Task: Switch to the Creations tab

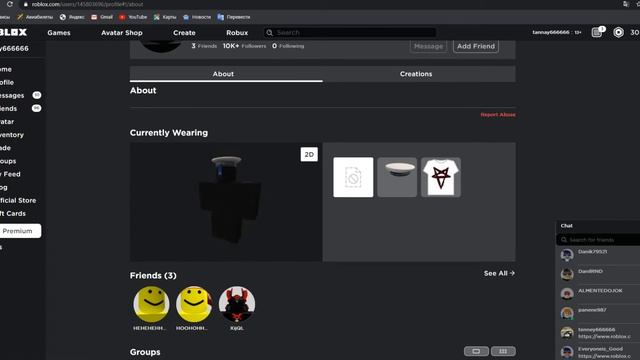Action: click(419, 74)
